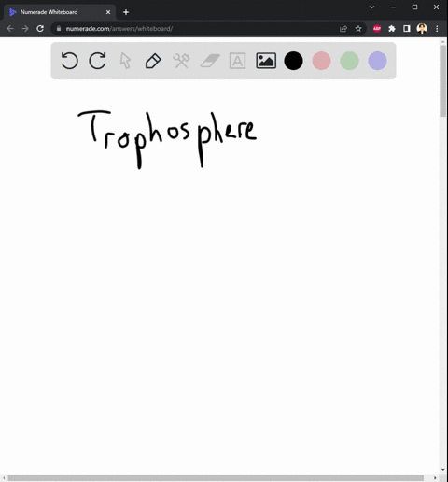Click the scroll-right arrow on horizontal scrollbar
This screenshot has height=482, width=448.
tap(435, 478)
